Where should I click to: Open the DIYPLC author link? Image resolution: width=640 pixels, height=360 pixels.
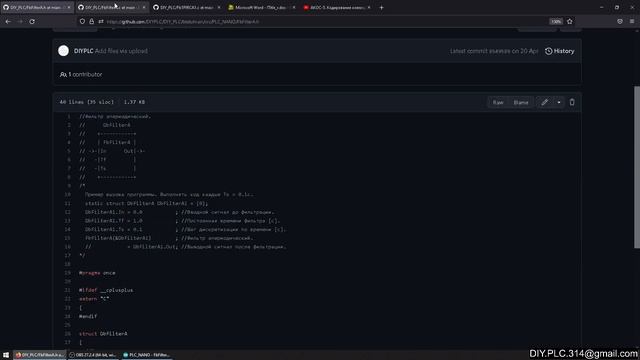[x=83, y=51]
